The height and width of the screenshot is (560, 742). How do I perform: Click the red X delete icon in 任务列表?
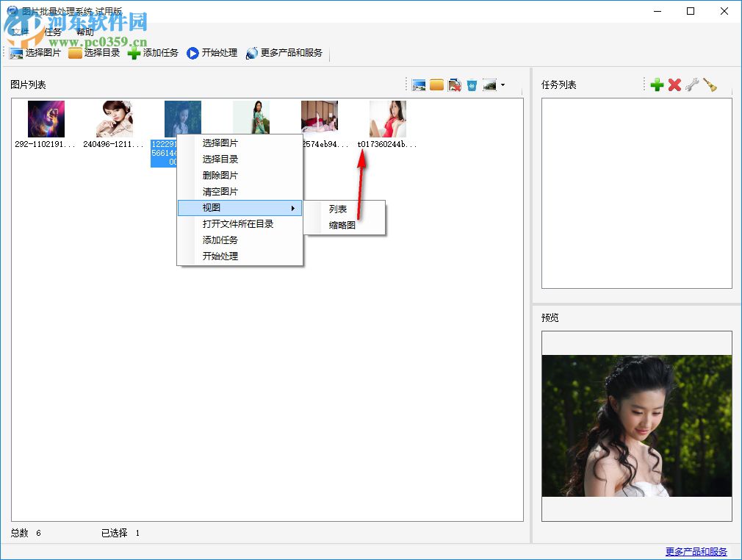coord(675,85)
